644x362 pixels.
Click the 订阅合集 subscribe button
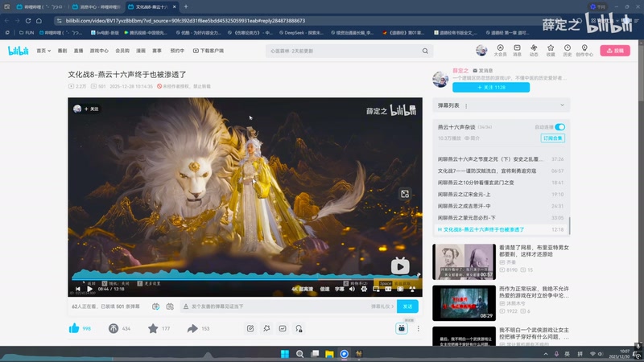pos(553,138)
